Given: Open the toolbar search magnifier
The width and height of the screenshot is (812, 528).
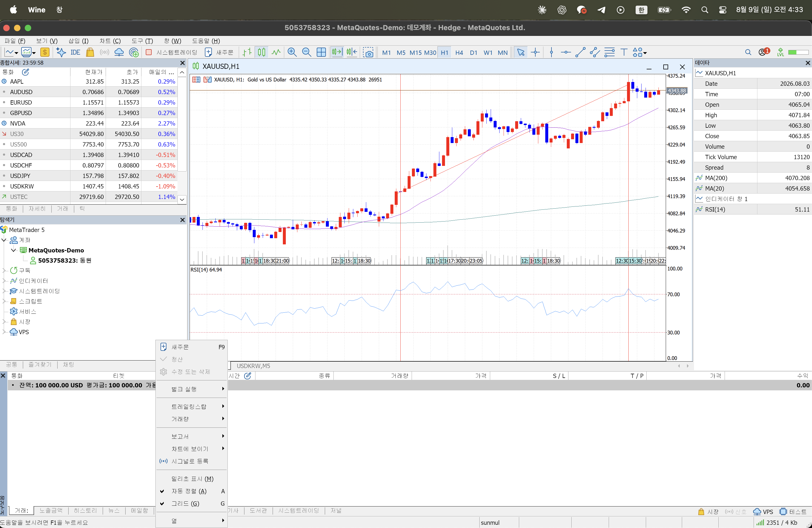Looking at the screenshot, I should pos(748,52).
